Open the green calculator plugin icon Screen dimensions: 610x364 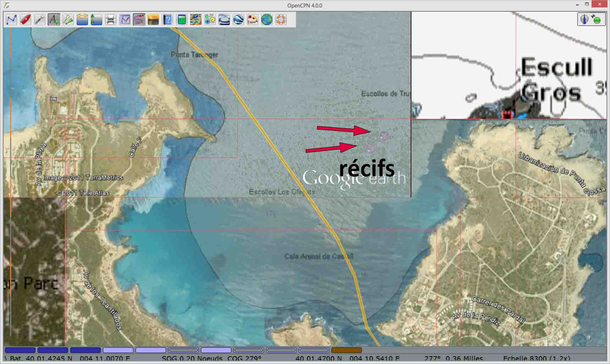pos(182,20)
